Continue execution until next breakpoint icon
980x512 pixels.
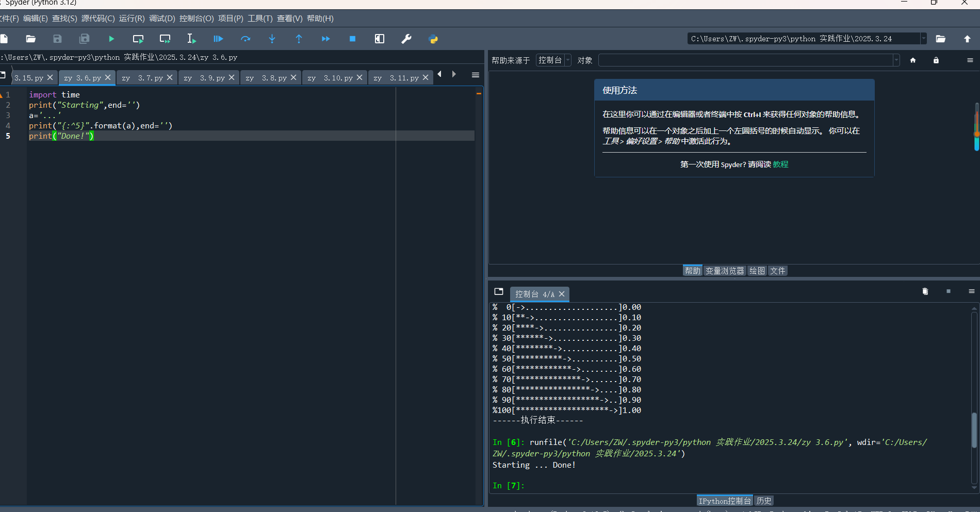tap(325, 39)
